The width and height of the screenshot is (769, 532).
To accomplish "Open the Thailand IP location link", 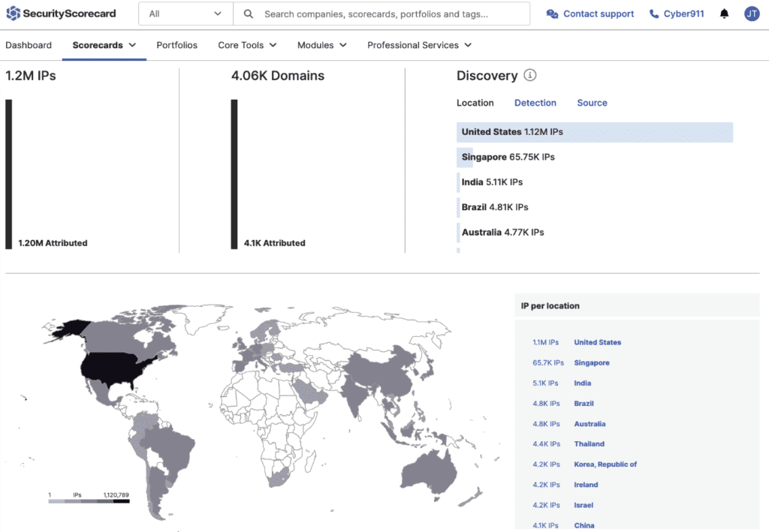I will click(589, 443).
